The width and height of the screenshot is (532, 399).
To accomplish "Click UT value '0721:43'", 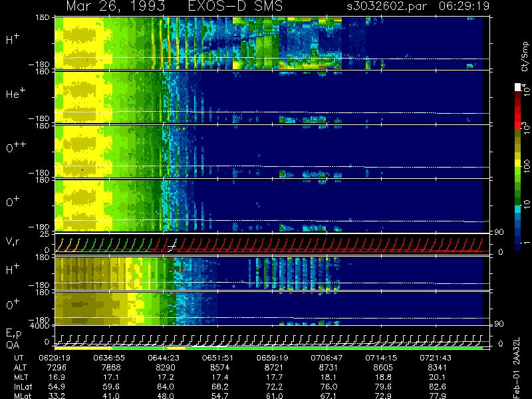I will [436, 358].
